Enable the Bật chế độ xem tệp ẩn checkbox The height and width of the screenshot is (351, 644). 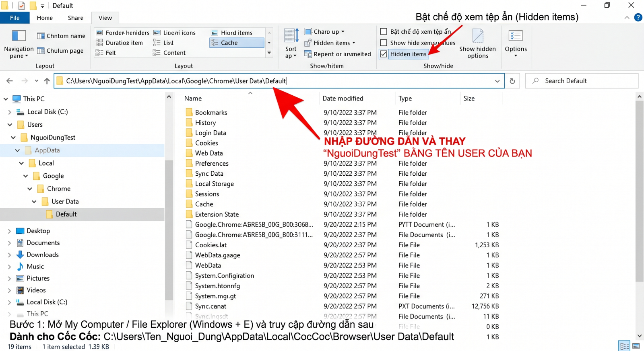pos(384,31)
